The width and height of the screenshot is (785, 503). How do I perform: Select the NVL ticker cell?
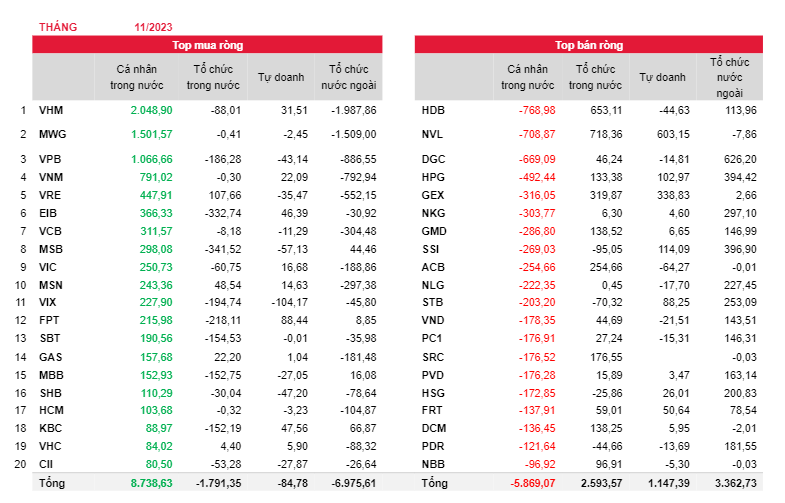(x=432, y=134)
